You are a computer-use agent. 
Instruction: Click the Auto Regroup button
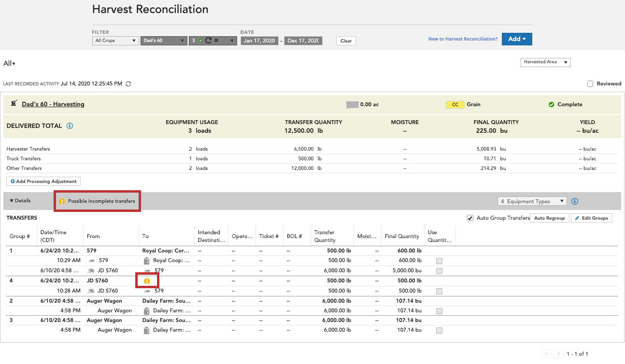549,218
